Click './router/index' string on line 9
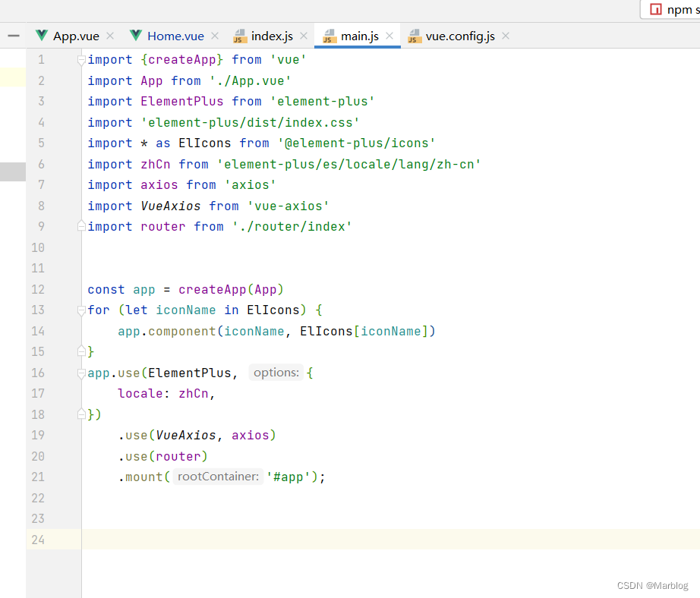700x598 pixels. click(292, 226)
